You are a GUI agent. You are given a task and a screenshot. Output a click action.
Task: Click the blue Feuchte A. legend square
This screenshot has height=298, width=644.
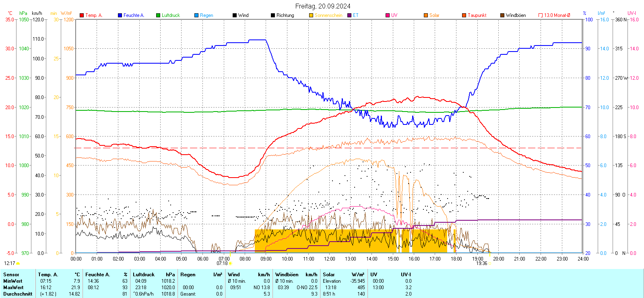tap(120, 15)
